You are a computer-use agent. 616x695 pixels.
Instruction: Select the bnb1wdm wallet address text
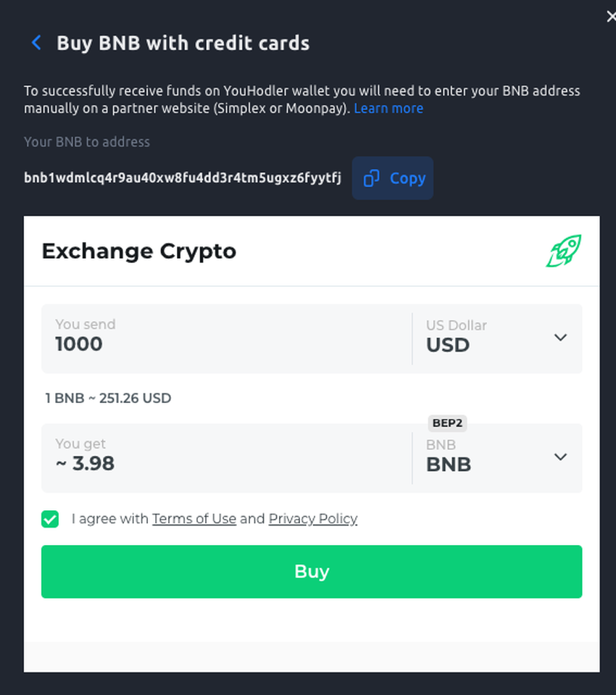[183, 178]
